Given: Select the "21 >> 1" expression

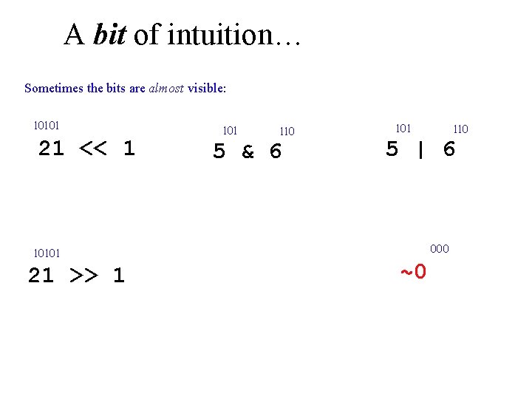Looking at the screenshot, I should click(x=76, y=275).
